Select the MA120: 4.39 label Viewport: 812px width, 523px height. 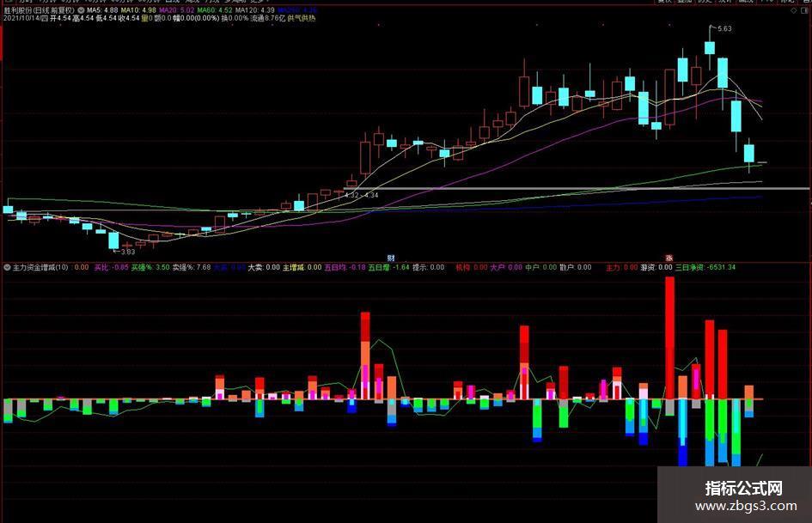pyautogui.click(x=255, y=10)
